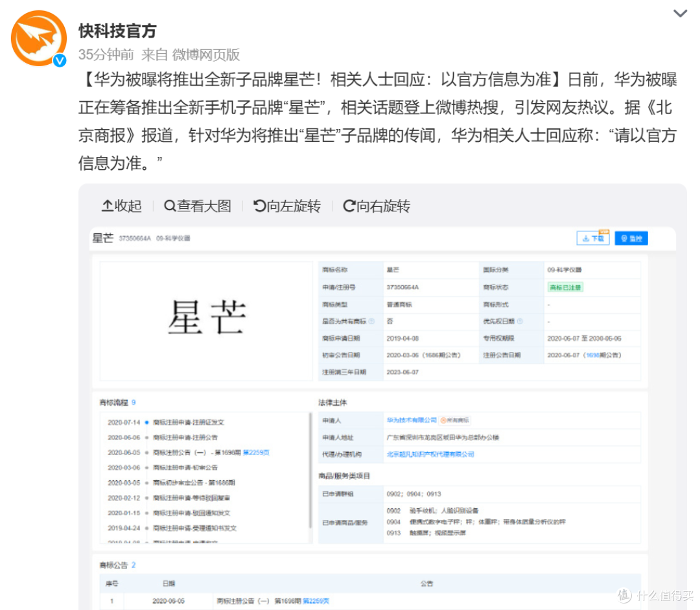700x610 pixels.
Task: Open the 快科技官方 profile avatar
Action: (39, 38)
